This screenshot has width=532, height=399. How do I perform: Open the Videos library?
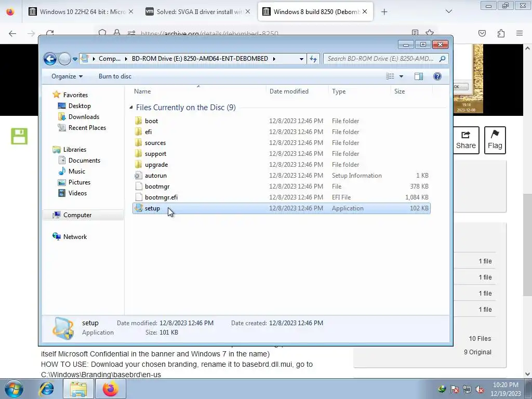(72, 193)
